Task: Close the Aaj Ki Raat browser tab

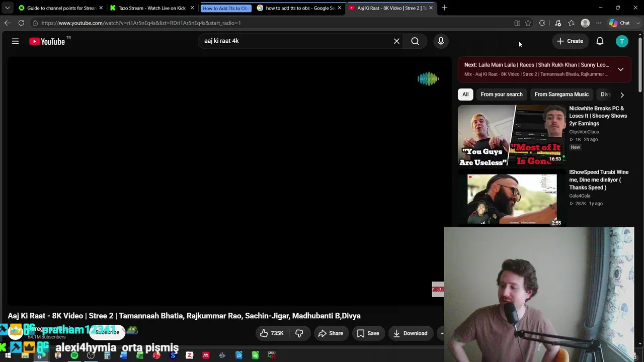Action: coord(431,8)
